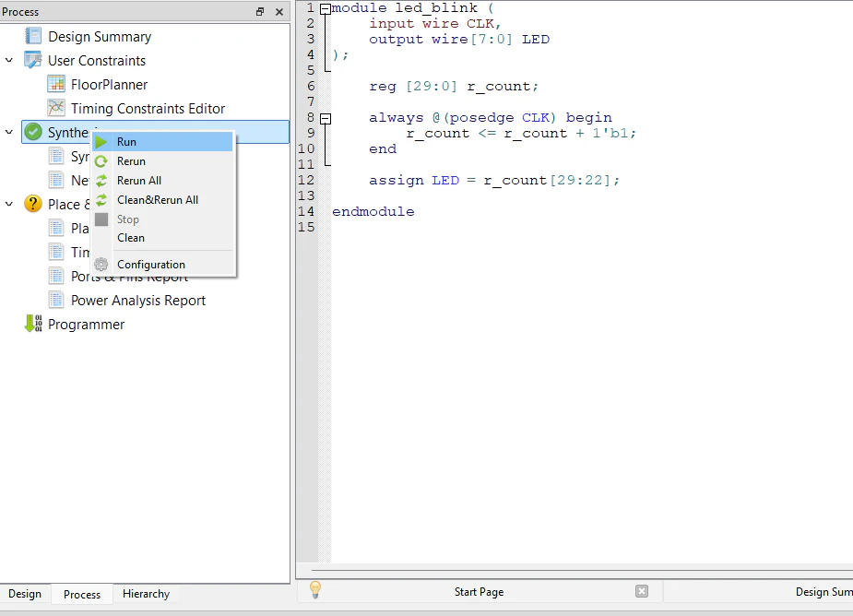The image size is (853, 616).
Task: Click the Rerun All arrows icon
Action: (x=101, y=181)
